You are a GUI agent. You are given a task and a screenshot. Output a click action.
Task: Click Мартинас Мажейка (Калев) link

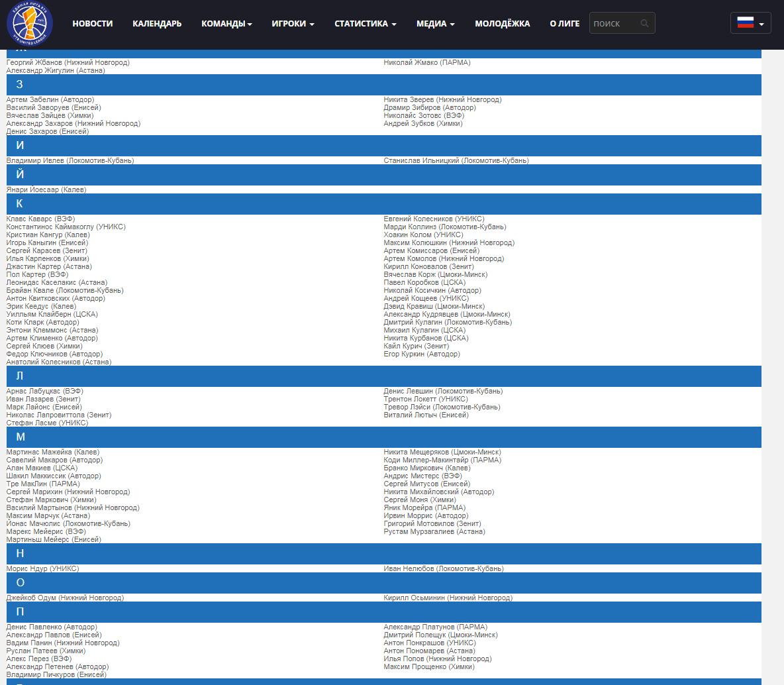point(53,452)
